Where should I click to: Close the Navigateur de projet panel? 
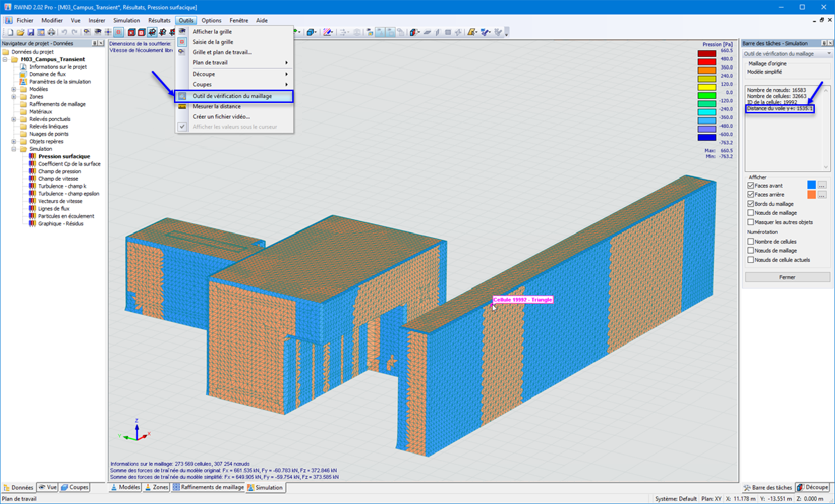(102, 43)
